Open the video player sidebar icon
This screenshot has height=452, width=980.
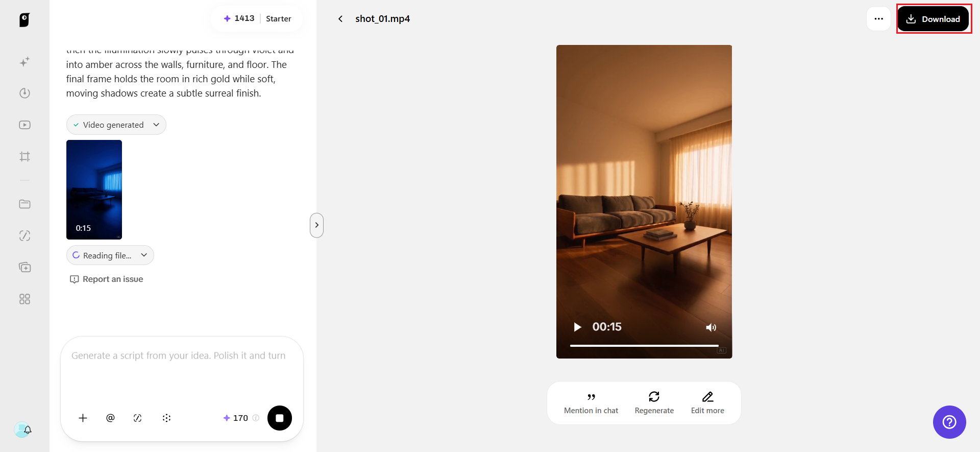(24, 125)
